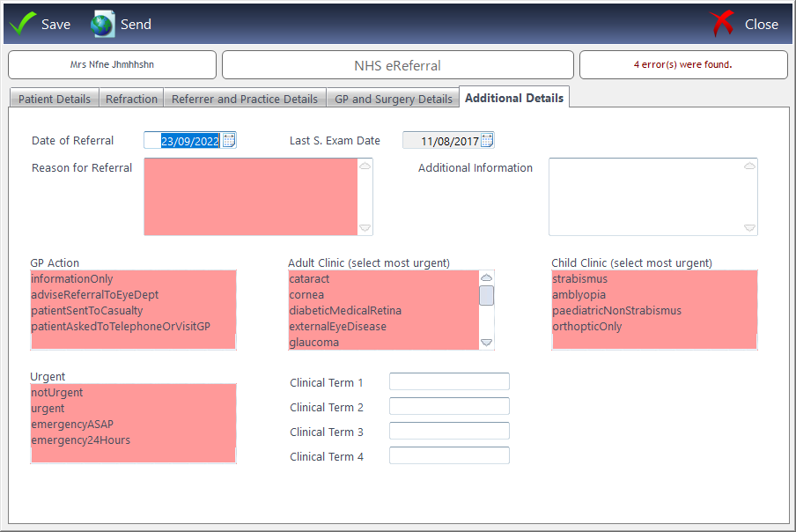Select the Additional Details tab
Screen dimensions: 796x532
click(x=514, y=98)
